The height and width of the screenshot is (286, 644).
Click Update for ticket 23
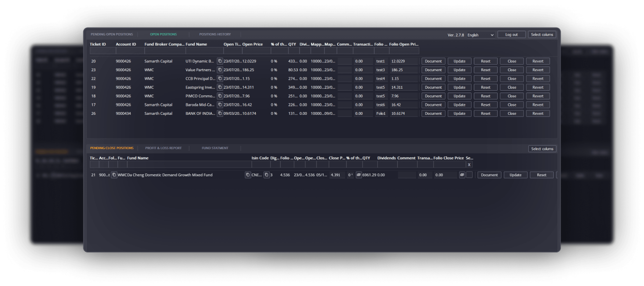[459, 70]
